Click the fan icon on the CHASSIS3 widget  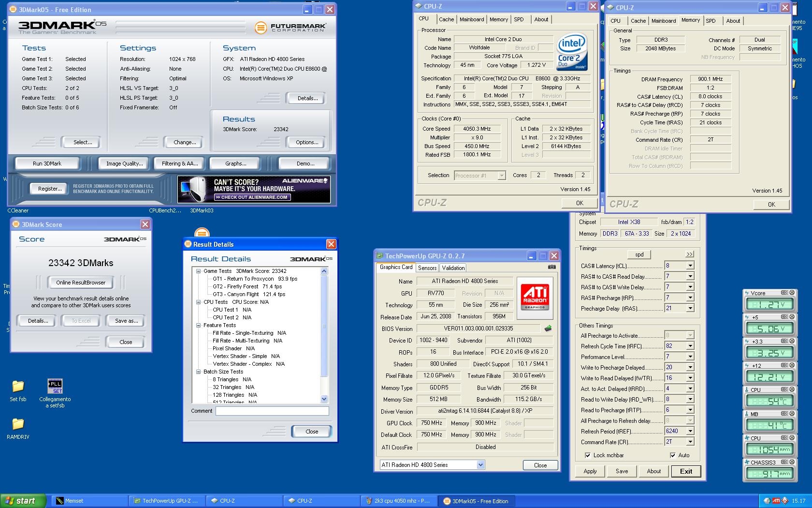click(x=747, y=462)
